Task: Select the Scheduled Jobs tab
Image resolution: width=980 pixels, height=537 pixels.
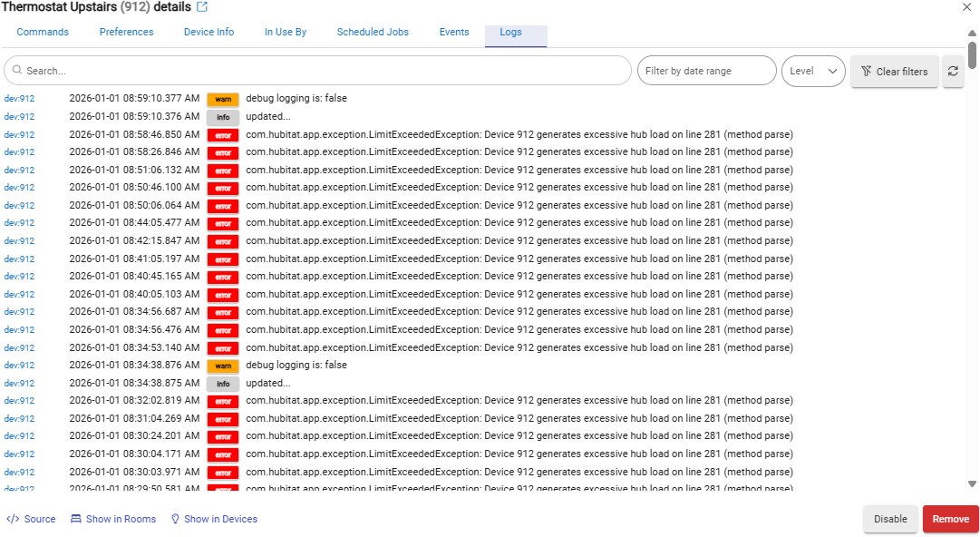Action: pos(373,33)
